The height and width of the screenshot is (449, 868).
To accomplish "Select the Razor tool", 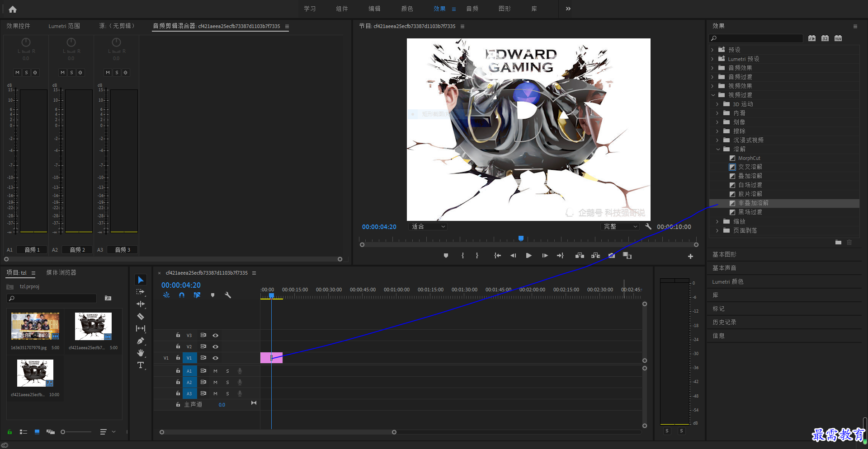I will click(x=141, y=316).
